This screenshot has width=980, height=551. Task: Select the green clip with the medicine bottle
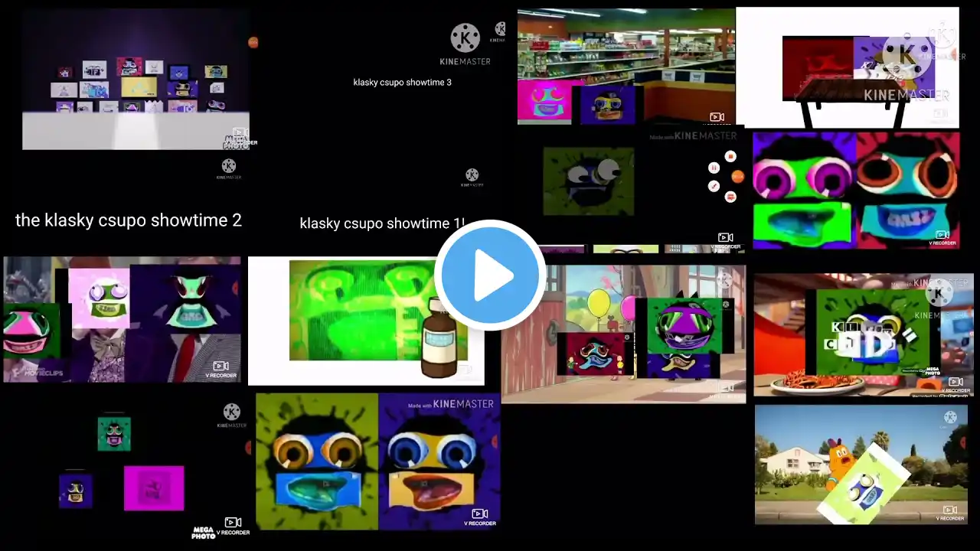pyautogui.click(x=366, y=321)
